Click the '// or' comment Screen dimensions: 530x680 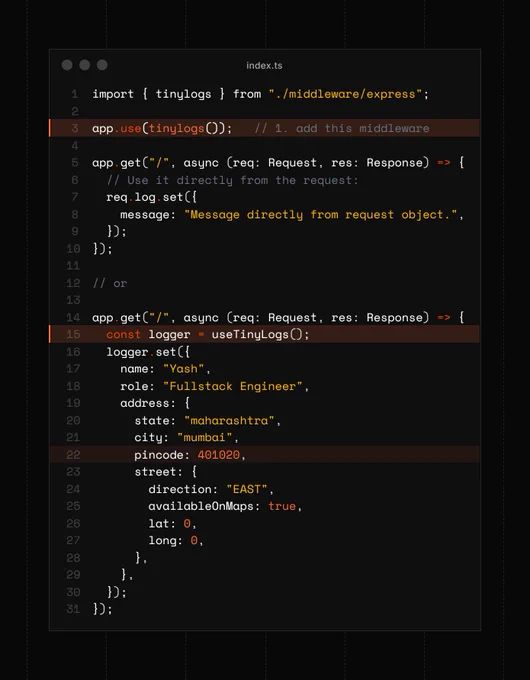pos(110,283)
